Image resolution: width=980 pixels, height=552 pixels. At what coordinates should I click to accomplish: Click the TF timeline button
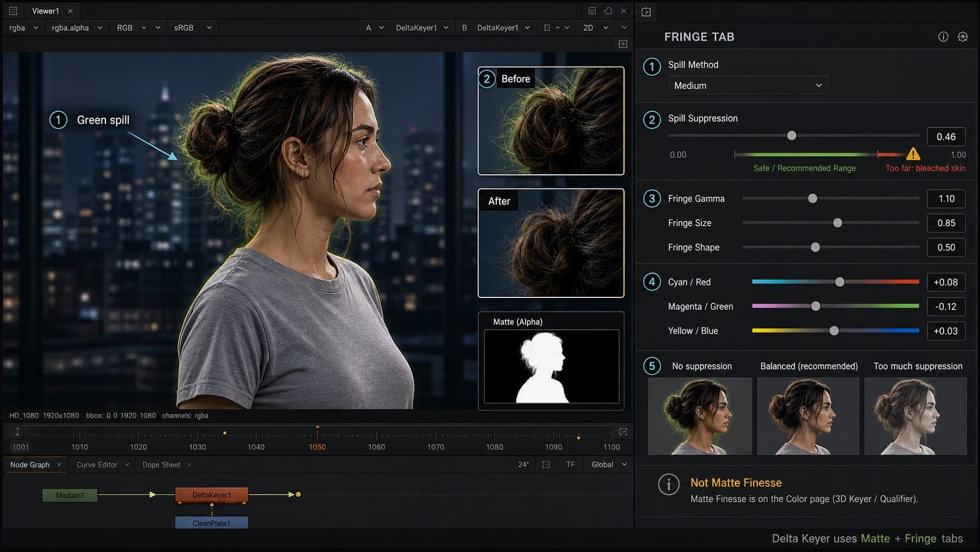point(570,465)
